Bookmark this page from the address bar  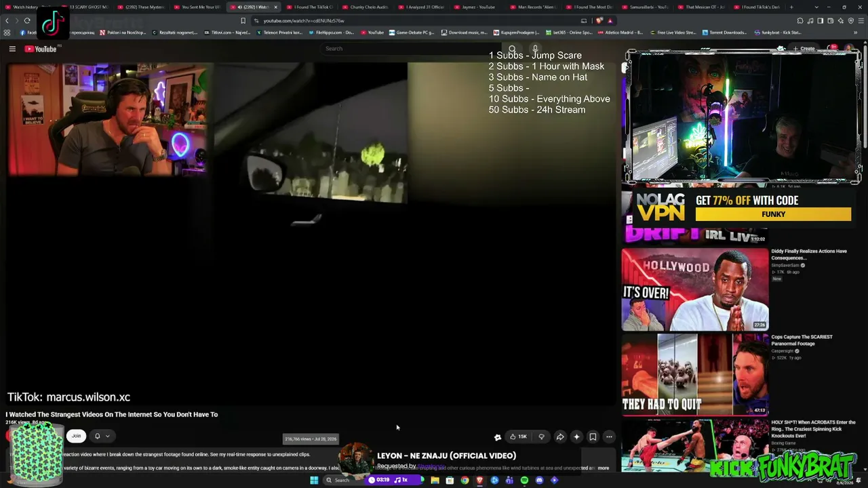(x=243, y=20)
